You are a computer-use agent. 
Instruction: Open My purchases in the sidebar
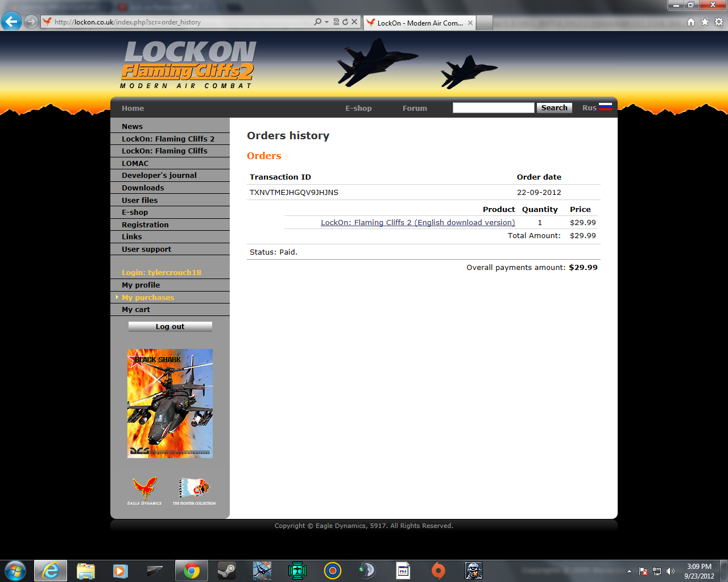(148, 297)
